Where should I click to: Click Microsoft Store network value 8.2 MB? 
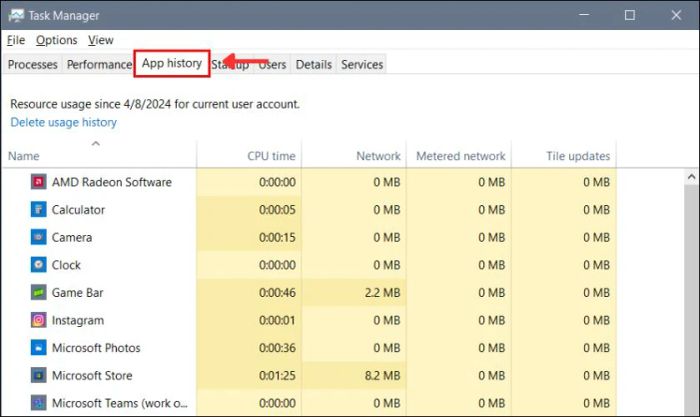pyautogui.click(x=383, y=376)
